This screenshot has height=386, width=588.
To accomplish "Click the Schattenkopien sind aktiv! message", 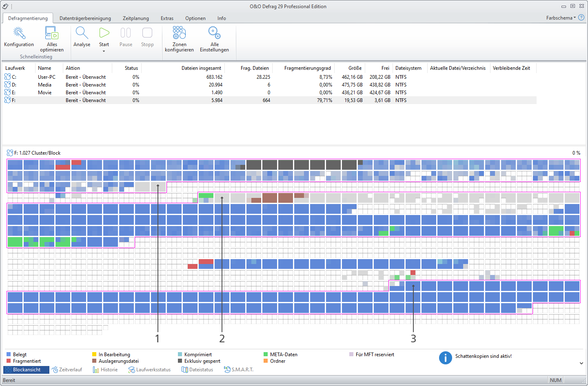I will 483,356.
